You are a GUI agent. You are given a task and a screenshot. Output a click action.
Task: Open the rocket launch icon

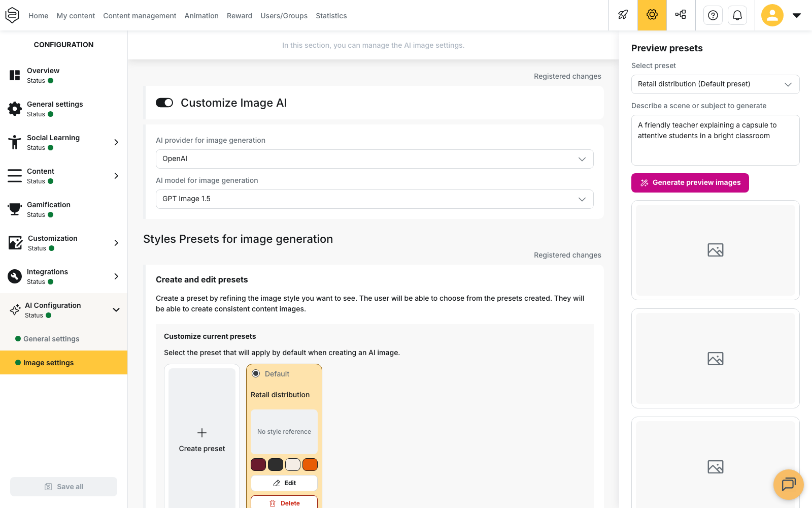[x=623, y=15]
